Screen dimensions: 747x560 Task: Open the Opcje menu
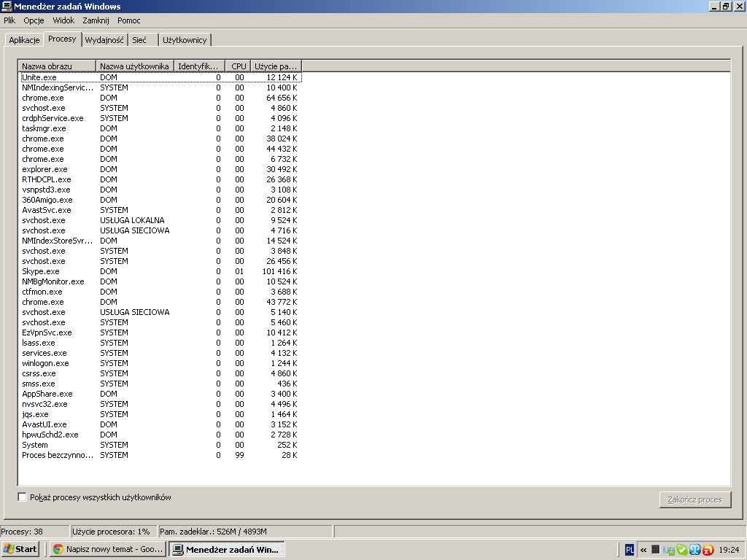pyautogui.click(x=34, y=20)
